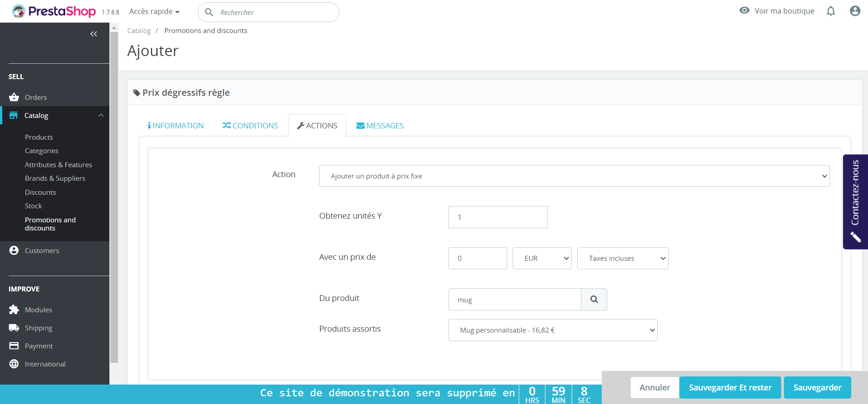Screen dimensions: 868x404
Task: Click the product search magnifier button
Action: (594, 299)
